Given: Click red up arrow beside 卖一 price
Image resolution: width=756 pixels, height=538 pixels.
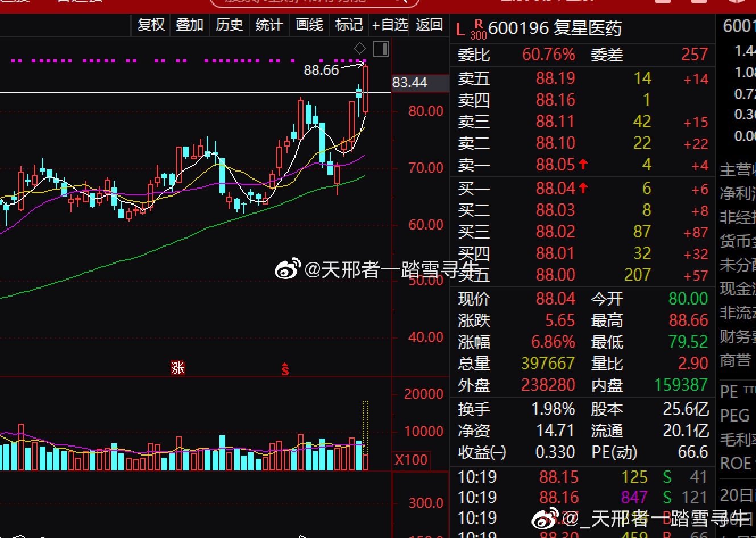Looking at the screenshot, I should click(x=583, y=165).
